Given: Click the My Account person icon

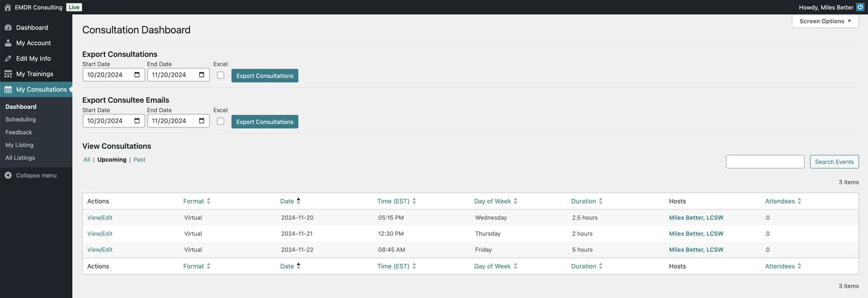Looking at the screenshot, I should 8,43.
